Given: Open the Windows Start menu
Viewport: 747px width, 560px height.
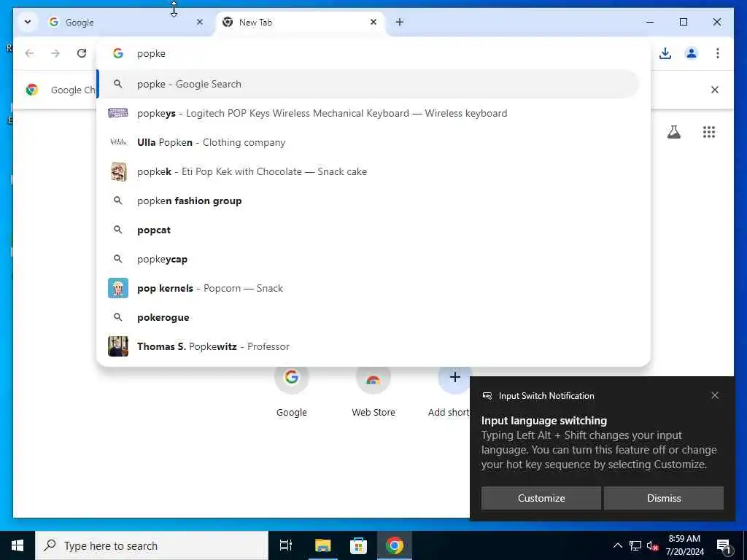Looking at the screenshot, I should [x=18, y=545].
